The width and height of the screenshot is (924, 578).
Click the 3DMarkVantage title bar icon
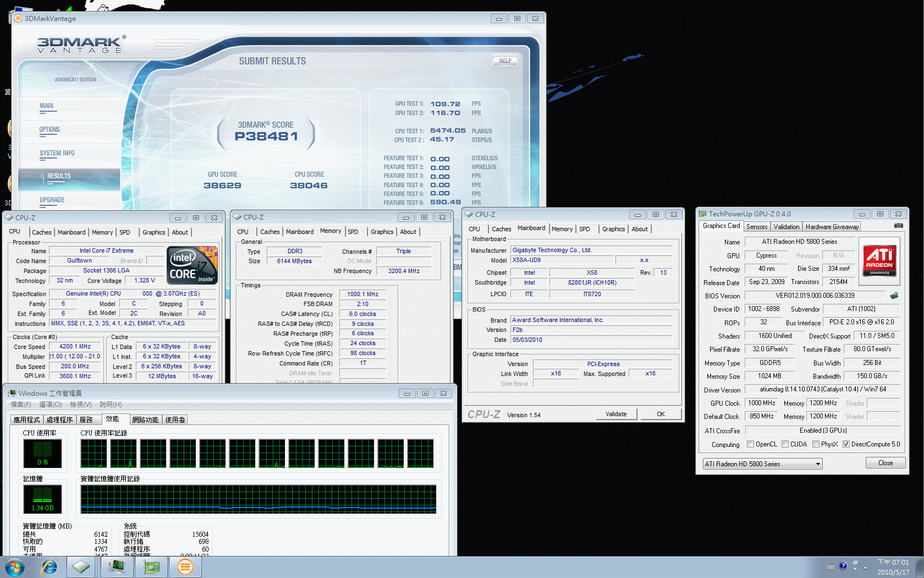click(x=18, y=18)
